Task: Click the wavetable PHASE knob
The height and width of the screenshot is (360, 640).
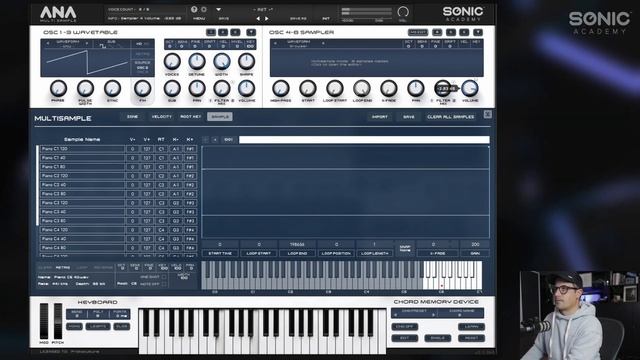Action: click(x=58, y=89)
